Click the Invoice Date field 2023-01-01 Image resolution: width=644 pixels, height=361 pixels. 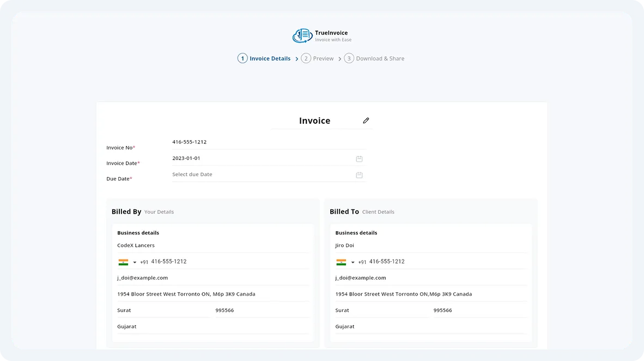pos(269,158)
